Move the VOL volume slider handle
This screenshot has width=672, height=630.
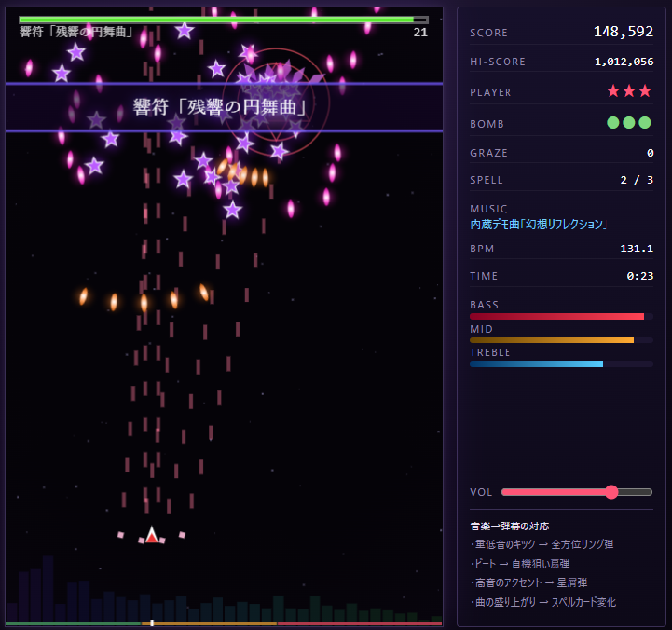[611, 492]
